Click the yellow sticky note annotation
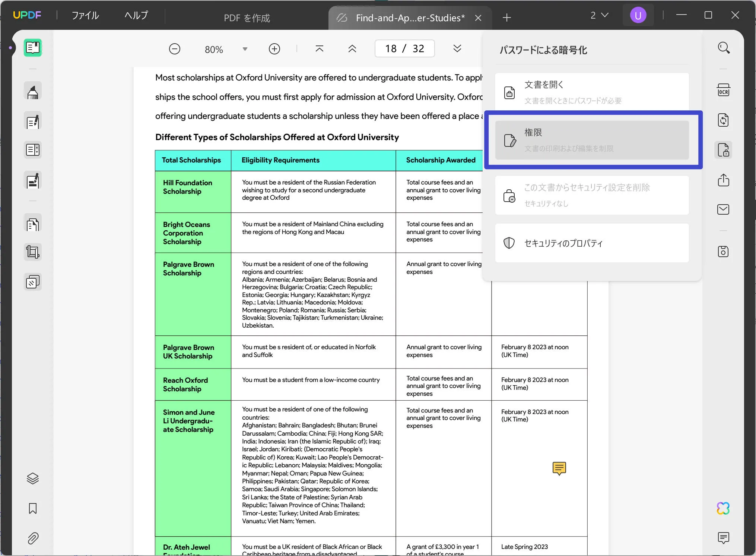The width and height of the screenshot is (756, 556). [559, 468]
